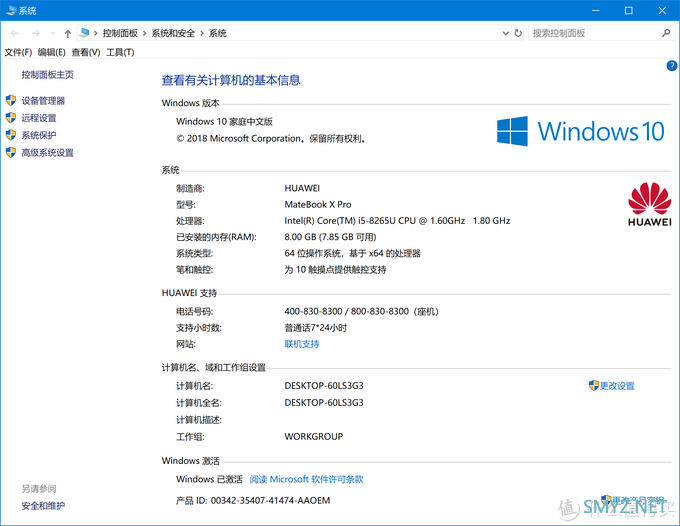
Task: Open the recent locations dropdown arrow
Action: pos(52,33)
